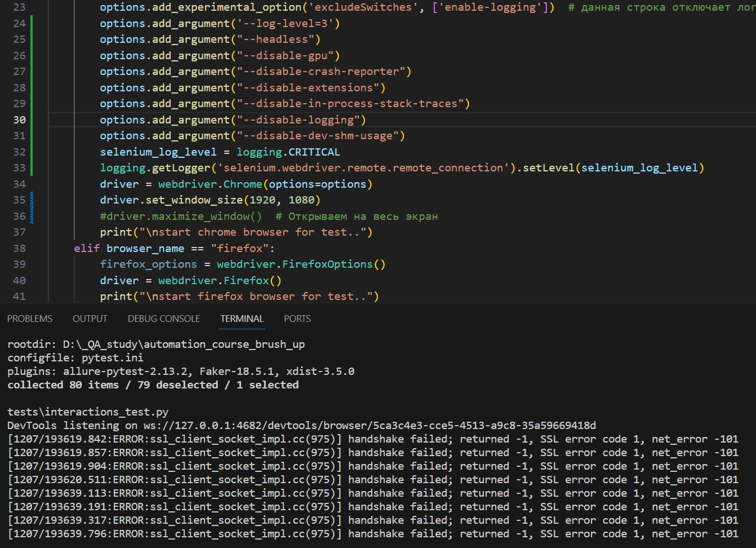
Task: Click the "--disable-logging" argument string
Action: point(299,120)
